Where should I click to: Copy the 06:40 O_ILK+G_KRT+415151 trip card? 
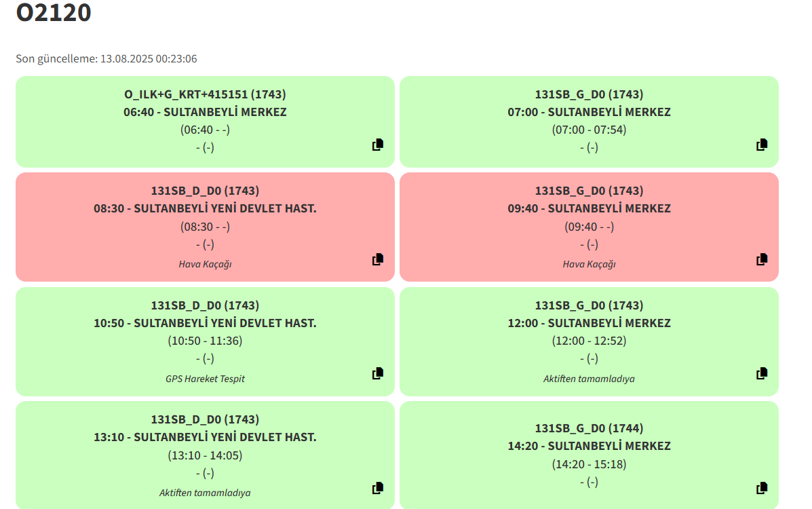click(378, 145)
